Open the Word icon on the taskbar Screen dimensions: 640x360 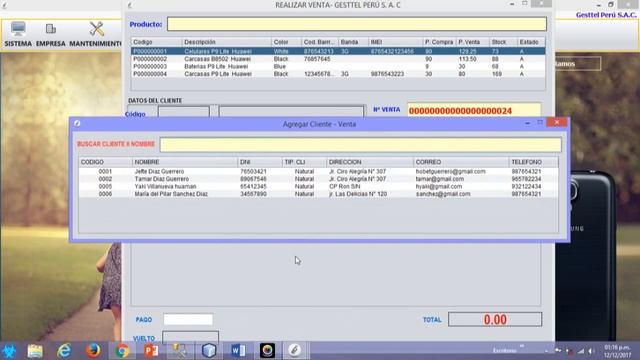238,351
